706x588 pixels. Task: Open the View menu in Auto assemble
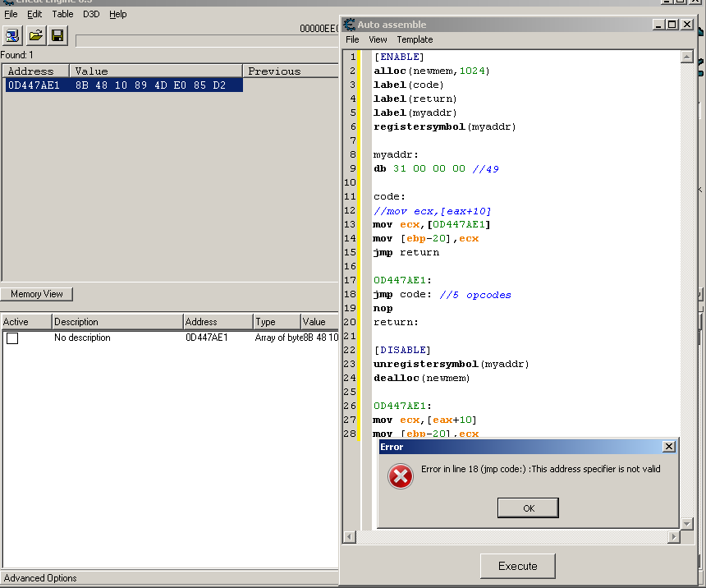[x=378, y=39]
